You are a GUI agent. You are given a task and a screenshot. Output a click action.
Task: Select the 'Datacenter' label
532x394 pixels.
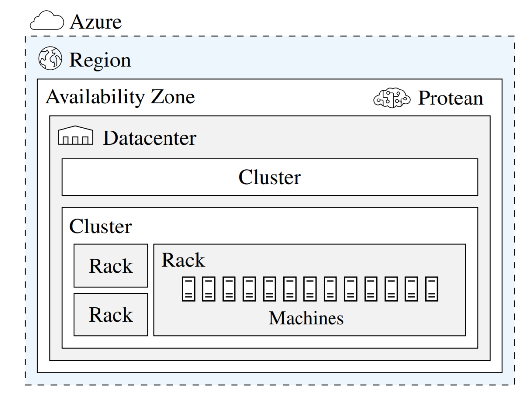150,138
